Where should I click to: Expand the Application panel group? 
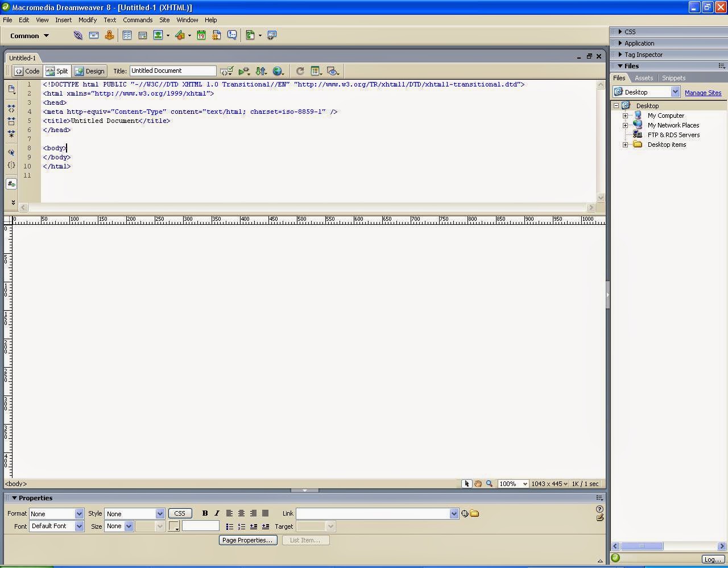[x=621, y=43]
